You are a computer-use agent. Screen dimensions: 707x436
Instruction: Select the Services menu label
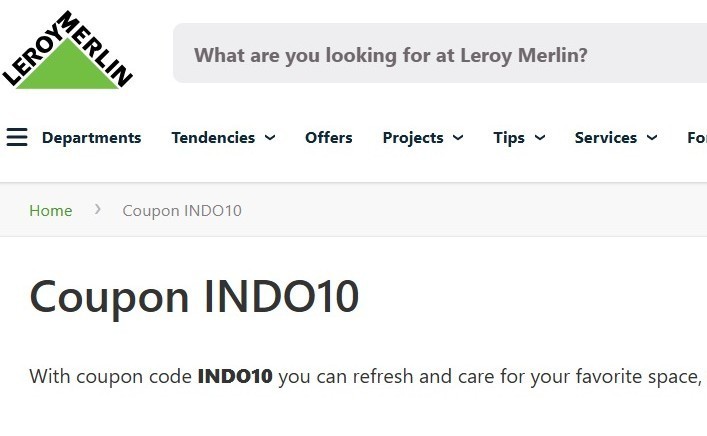(606, 138)
